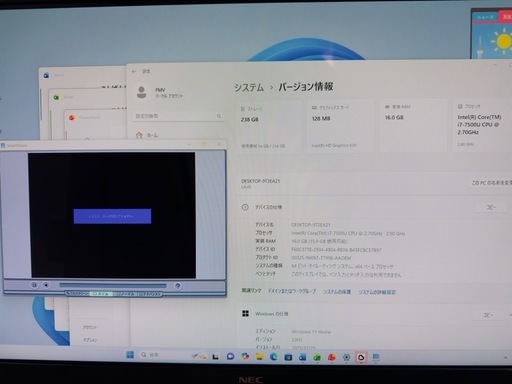Switch to Settings gear on the taskbar
512x384 pixels.
346,357
